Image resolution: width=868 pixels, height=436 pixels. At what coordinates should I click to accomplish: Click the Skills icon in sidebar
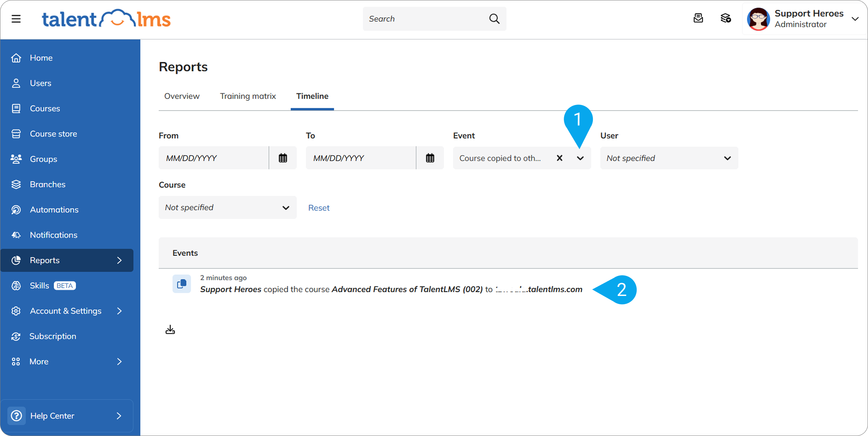click(16, 285)
